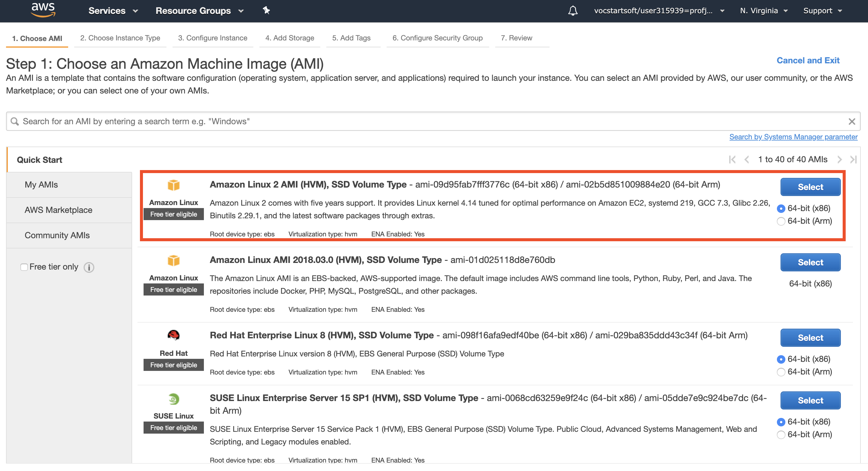
Task: Choose 64-bit (Arm) for Red Hat Enterprise Linux
Action: point(781,372)
